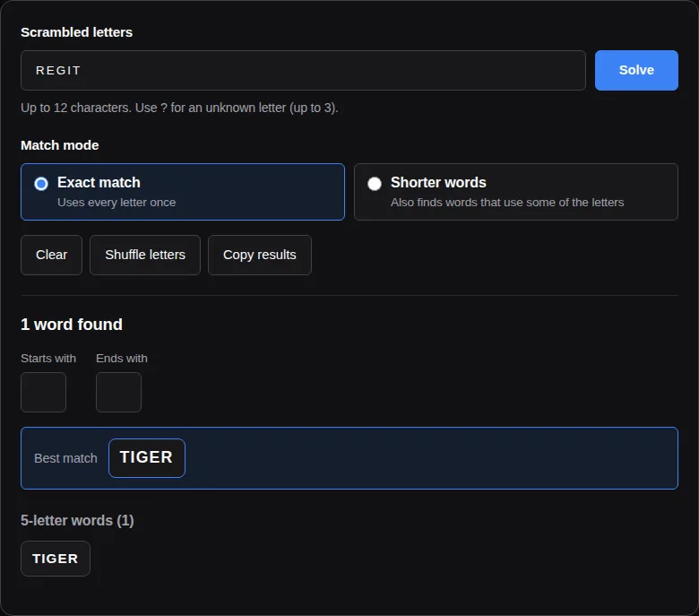Screen dimensions: 699x616
Task: Click the 'Scrambled letters' label
Action: (x=77, y=32)
